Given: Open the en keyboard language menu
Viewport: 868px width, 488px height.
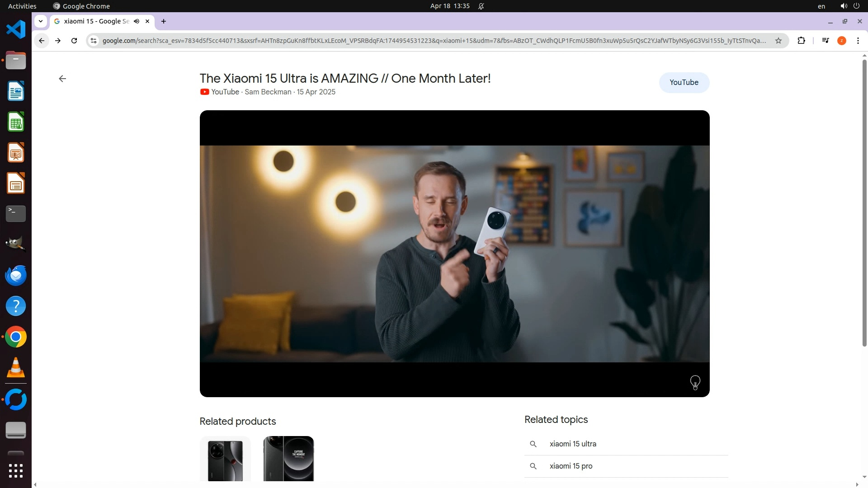Looking at the screenshot, I should 821,6.
